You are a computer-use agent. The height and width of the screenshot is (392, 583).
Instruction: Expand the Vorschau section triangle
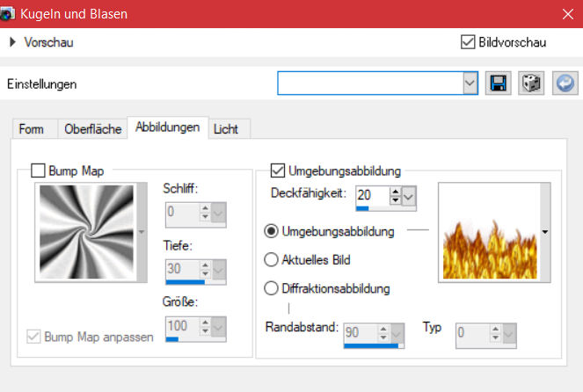tap(12, 42)
